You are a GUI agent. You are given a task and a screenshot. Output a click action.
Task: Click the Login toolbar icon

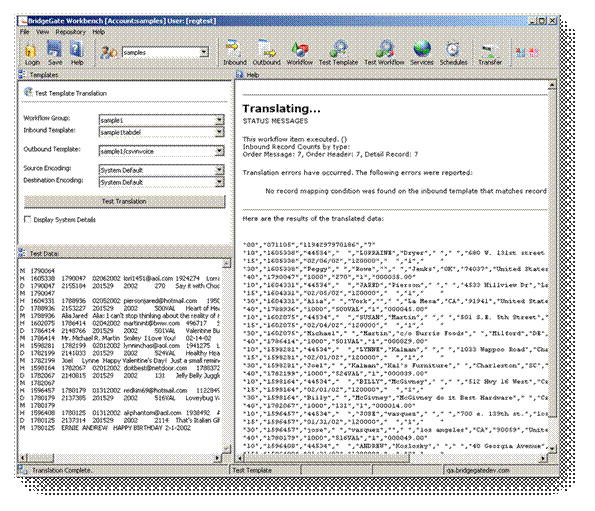[x=31, y=51]
